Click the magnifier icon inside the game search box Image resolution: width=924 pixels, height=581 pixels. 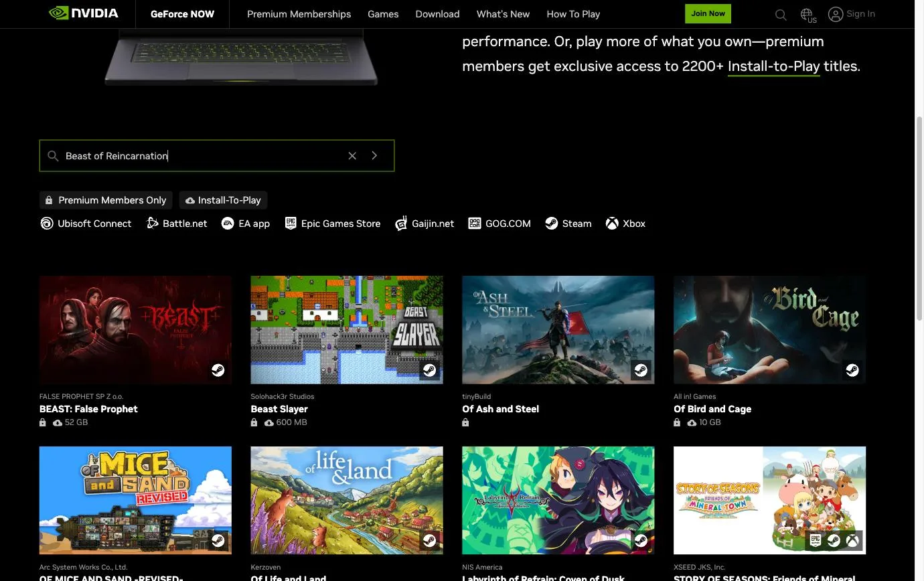tap(53, 156)
